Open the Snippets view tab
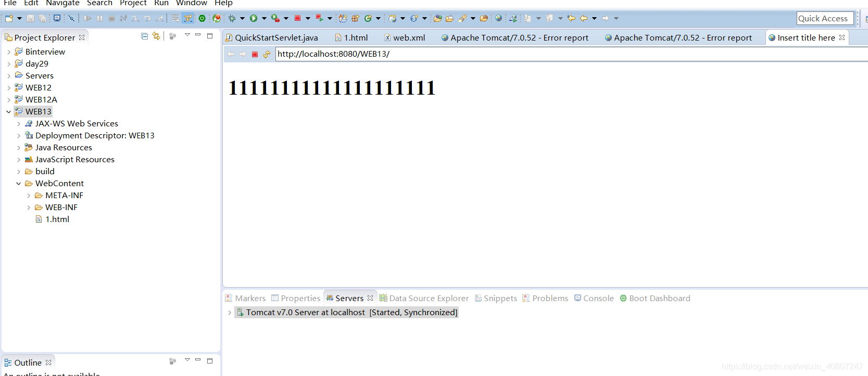This screenshot has height=376, width=868. tap(496, 298)
